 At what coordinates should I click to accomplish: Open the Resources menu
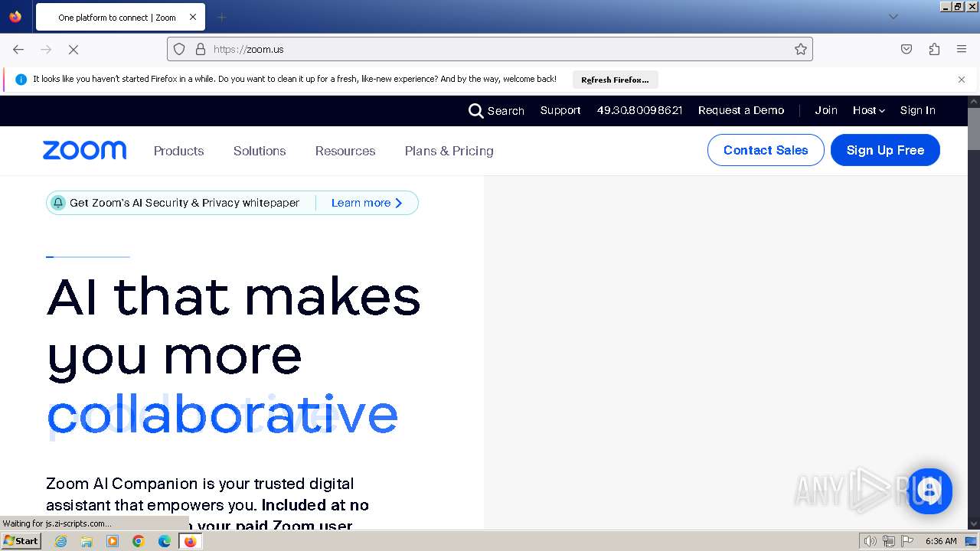345,151
